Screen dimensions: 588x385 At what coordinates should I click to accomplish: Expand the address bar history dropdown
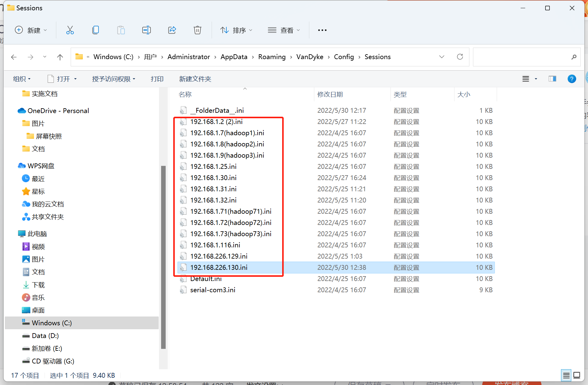click(x=442, y=57)
